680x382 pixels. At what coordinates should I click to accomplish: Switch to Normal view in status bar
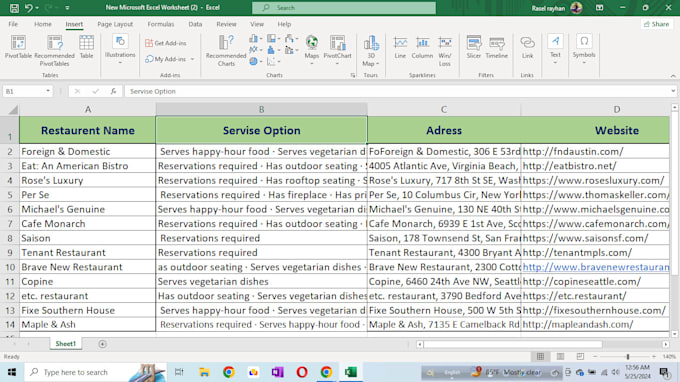point(540,356)
